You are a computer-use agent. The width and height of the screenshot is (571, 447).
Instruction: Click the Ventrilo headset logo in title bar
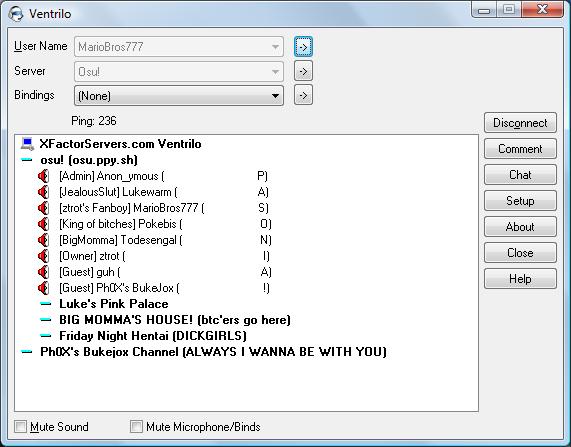pyautogui.click(x=16, y=14)
